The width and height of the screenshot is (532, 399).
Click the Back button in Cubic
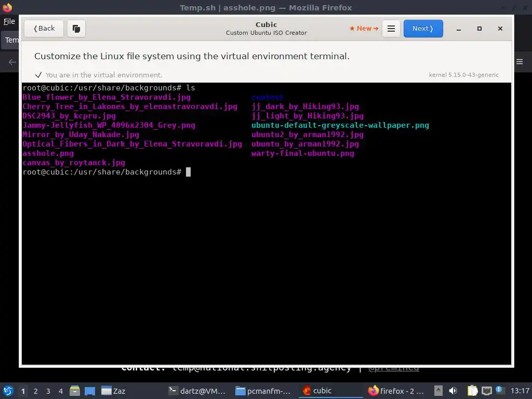point(44,29)
